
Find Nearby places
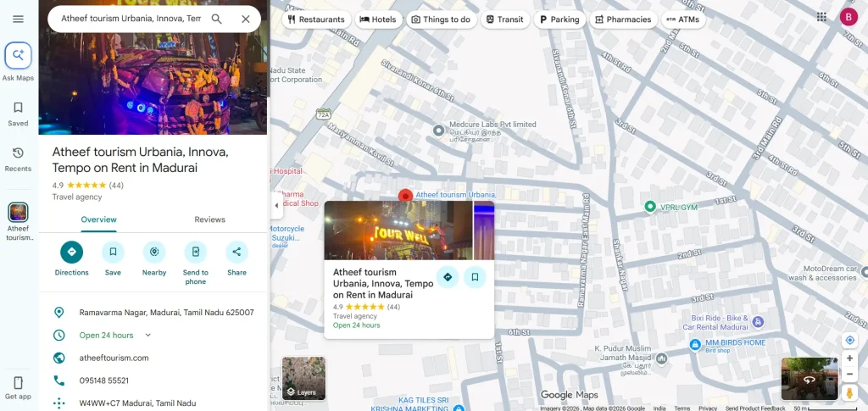[154, 252]
